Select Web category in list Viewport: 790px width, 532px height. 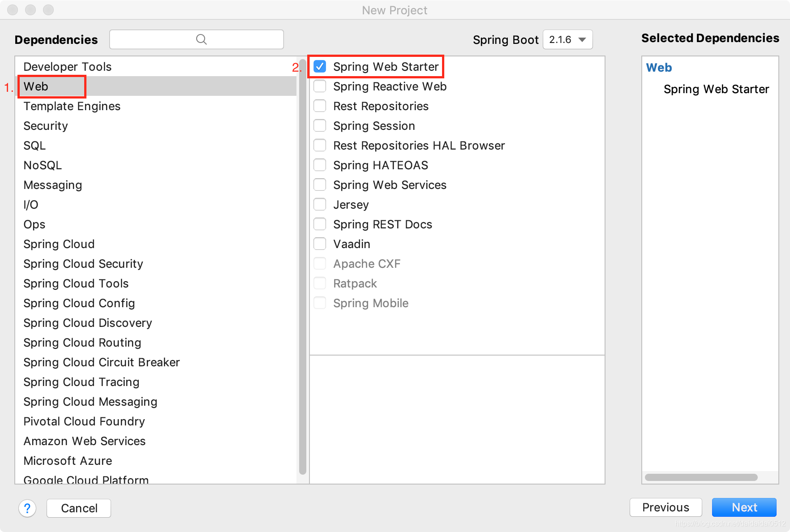pos(156,86)
